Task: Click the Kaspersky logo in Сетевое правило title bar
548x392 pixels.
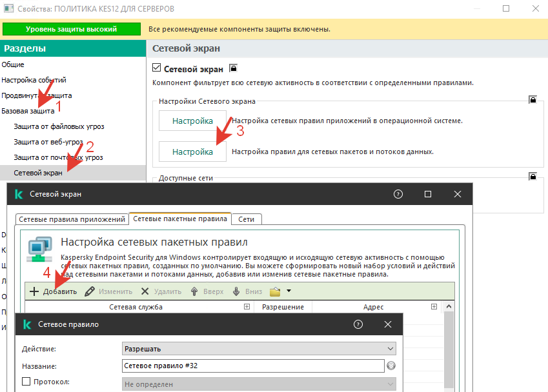Action: click(x=27, y=324)
